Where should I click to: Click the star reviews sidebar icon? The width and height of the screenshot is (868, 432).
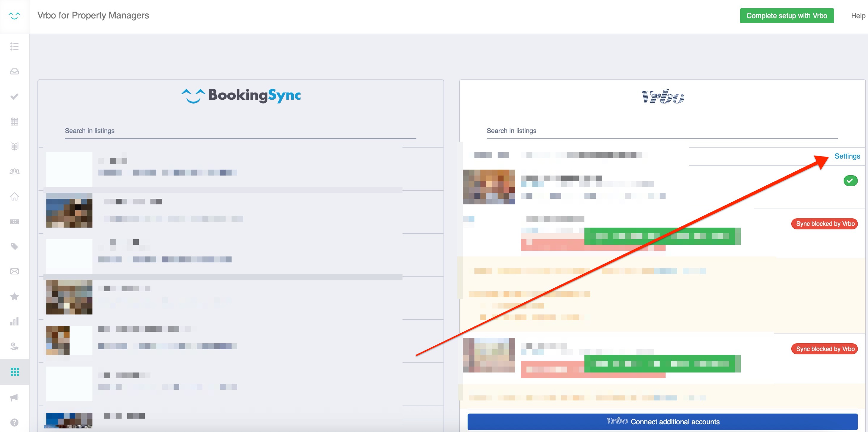(14, 296)
